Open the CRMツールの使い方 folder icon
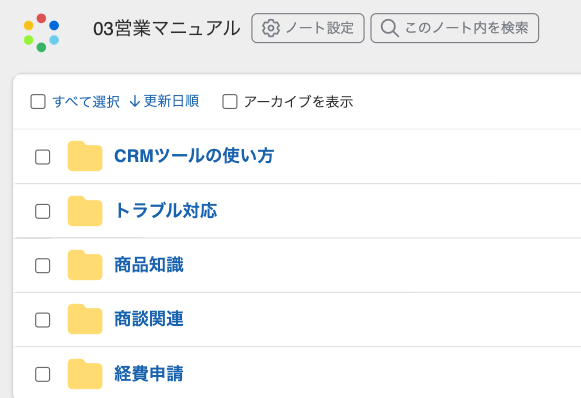The width and height of the screenshot is (581, 398). pyautogui.click(x=85, y=156)
